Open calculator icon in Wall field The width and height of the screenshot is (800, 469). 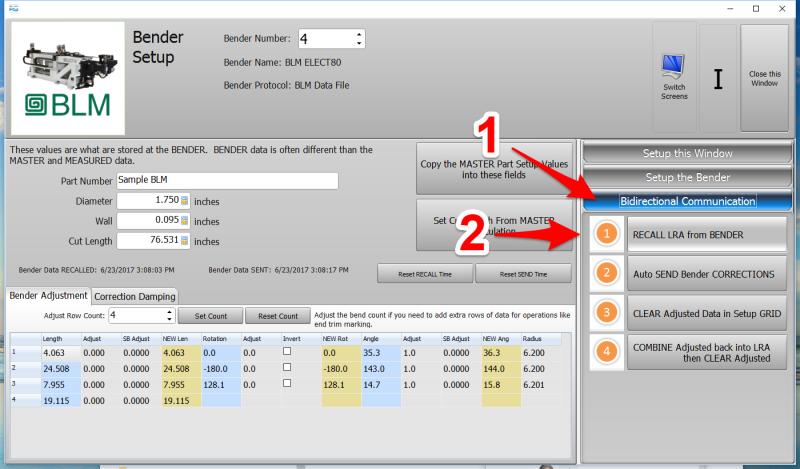(x=185, y=220)
